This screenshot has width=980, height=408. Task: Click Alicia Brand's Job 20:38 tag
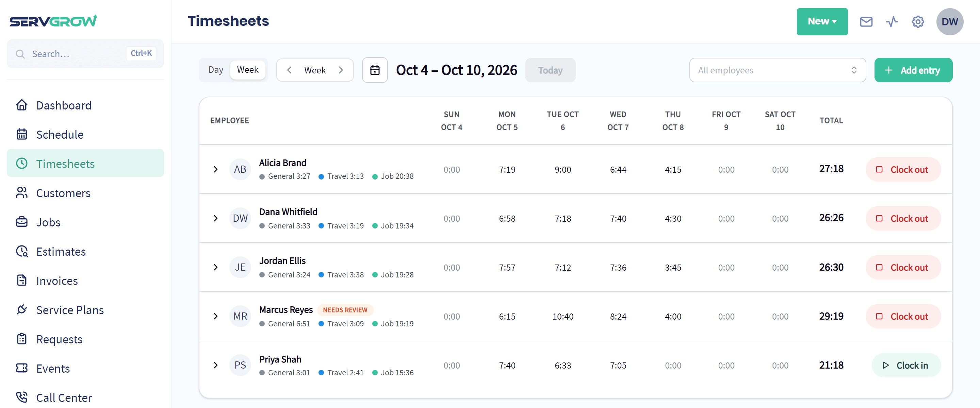coord(393,176)
